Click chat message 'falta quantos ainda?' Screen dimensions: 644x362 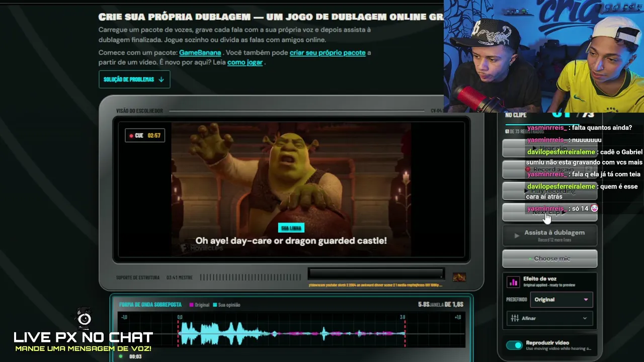[602, 128]
